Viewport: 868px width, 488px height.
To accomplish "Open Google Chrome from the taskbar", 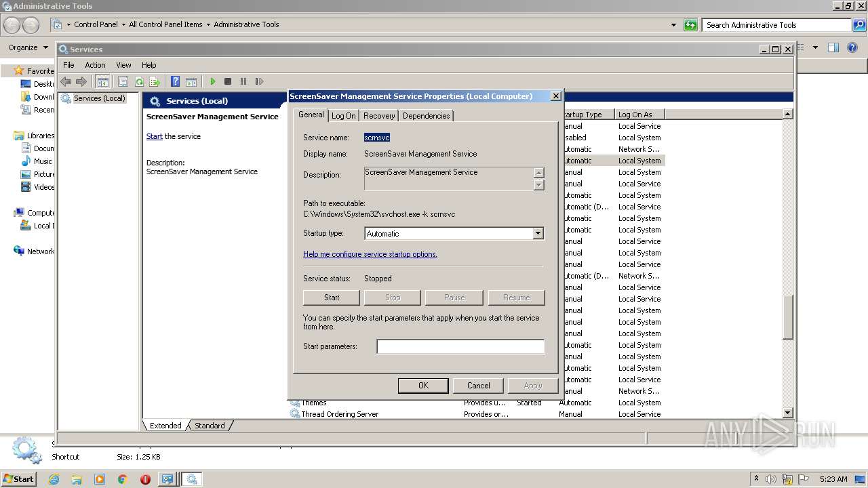I will [x=122, y=479].
